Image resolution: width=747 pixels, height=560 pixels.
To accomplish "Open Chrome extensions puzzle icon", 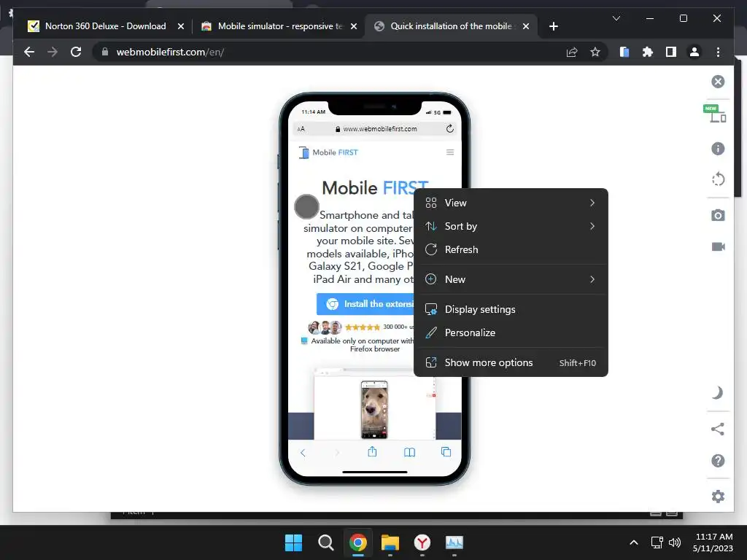I will 648,52.
